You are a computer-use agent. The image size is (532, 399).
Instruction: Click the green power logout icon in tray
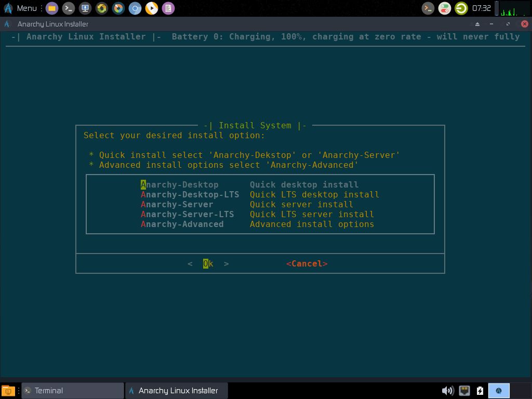(461, 8)
